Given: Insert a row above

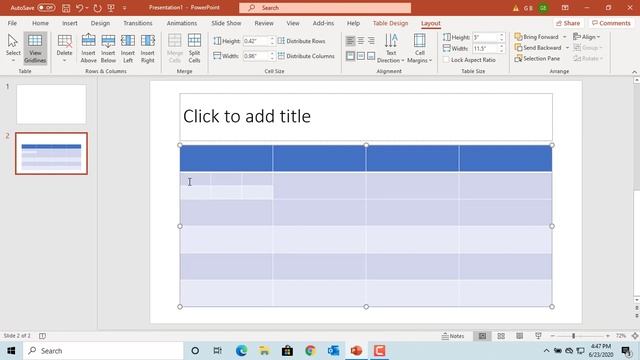Looking at the screenshot, I should (88, 48).
